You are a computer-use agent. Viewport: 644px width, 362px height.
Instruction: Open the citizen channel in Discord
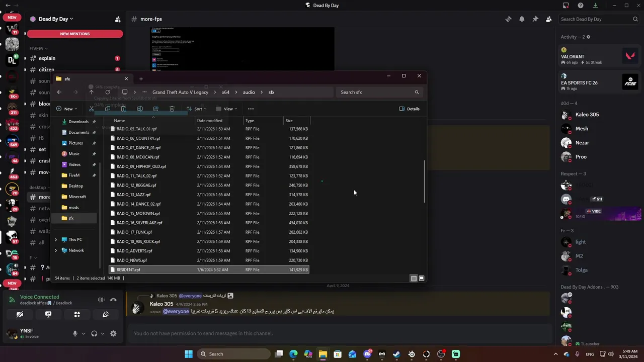(46, 70)
